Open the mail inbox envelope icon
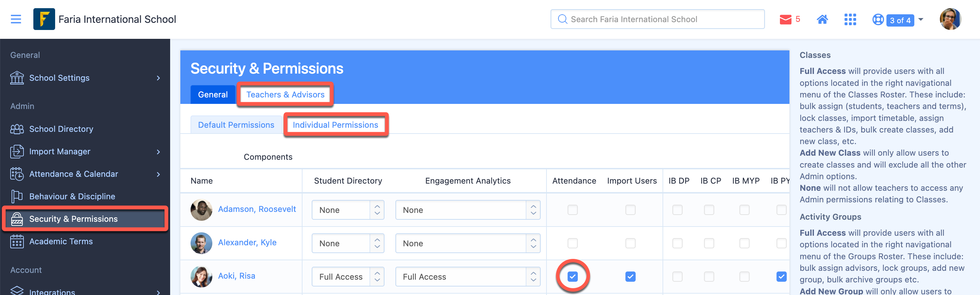 [785, 19]
